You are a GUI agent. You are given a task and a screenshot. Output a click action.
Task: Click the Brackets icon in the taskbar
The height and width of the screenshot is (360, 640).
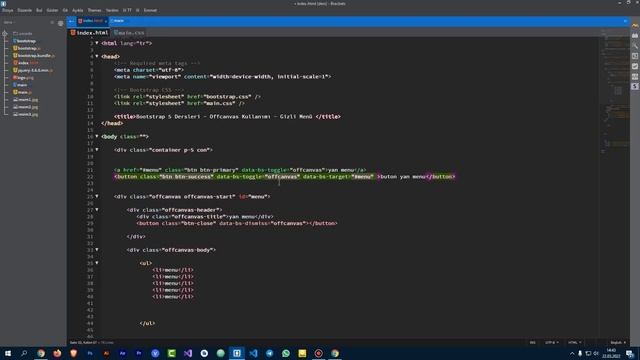pyautogui.click(x=237, y=353)
